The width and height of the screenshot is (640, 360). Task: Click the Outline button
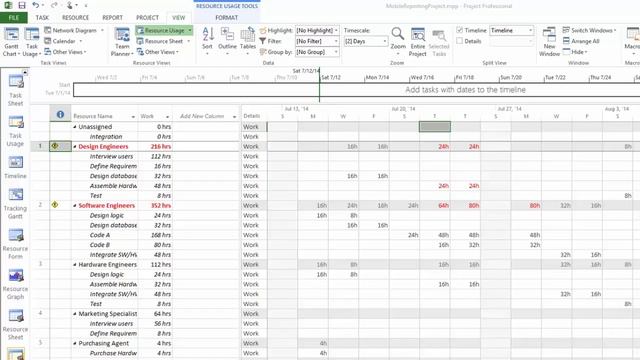tap(227, 42)
